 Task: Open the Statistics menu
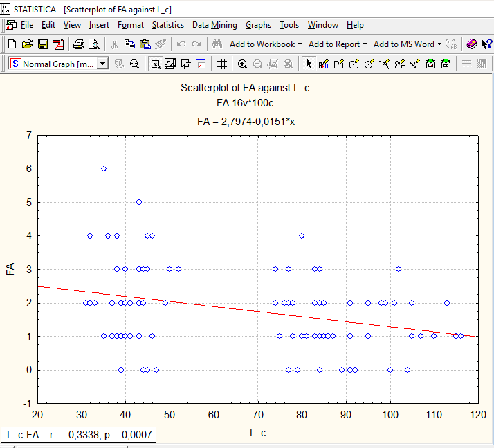pos(168,25)
